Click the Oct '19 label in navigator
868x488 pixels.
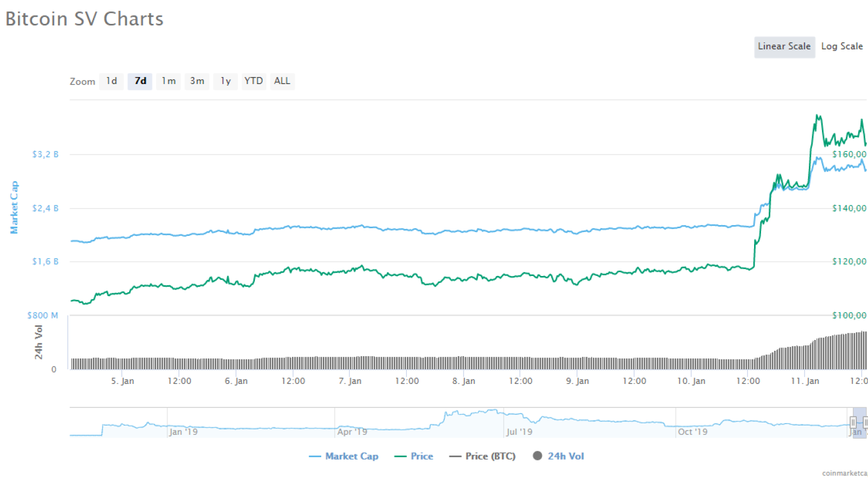693,432
